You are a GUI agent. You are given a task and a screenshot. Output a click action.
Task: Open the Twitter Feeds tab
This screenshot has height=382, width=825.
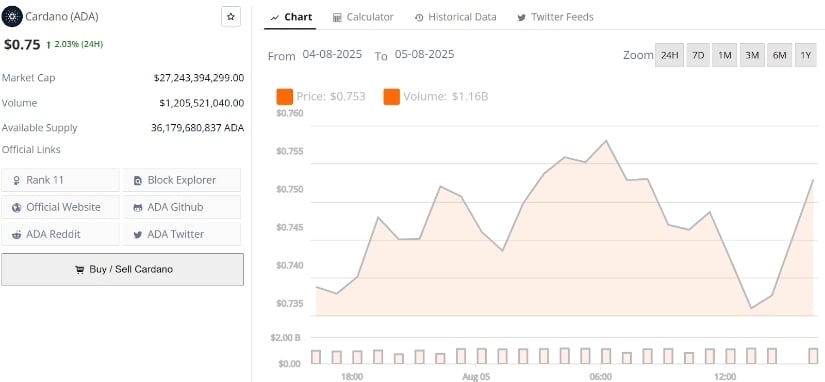coord(555,17)
